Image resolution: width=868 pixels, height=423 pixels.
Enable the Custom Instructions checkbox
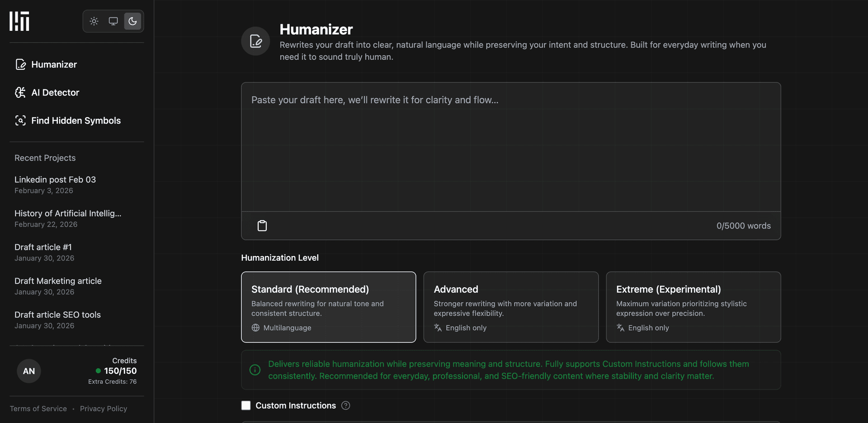coord(246,406)
